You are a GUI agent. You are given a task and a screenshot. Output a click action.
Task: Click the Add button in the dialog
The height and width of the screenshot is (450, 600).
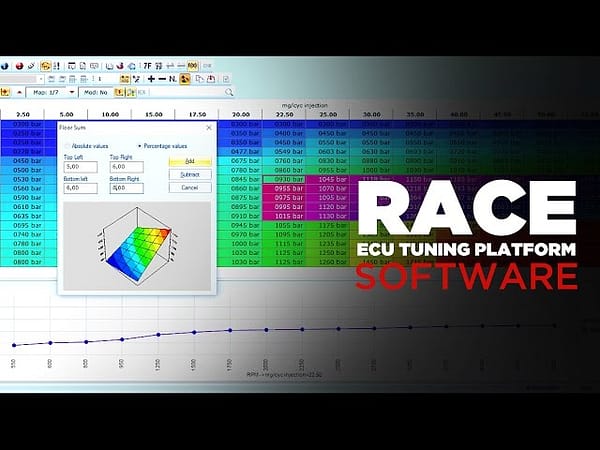pos(190,161)
